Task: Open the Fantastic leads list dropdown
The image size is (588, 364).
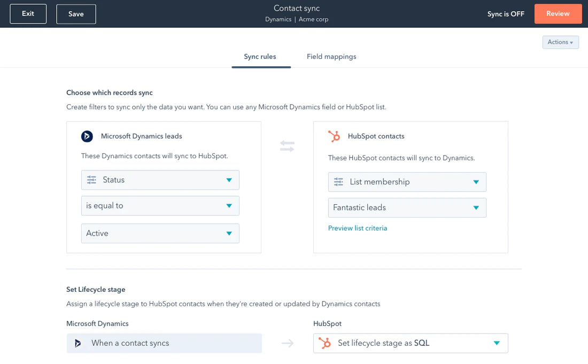Action: (x=476, y=208)
